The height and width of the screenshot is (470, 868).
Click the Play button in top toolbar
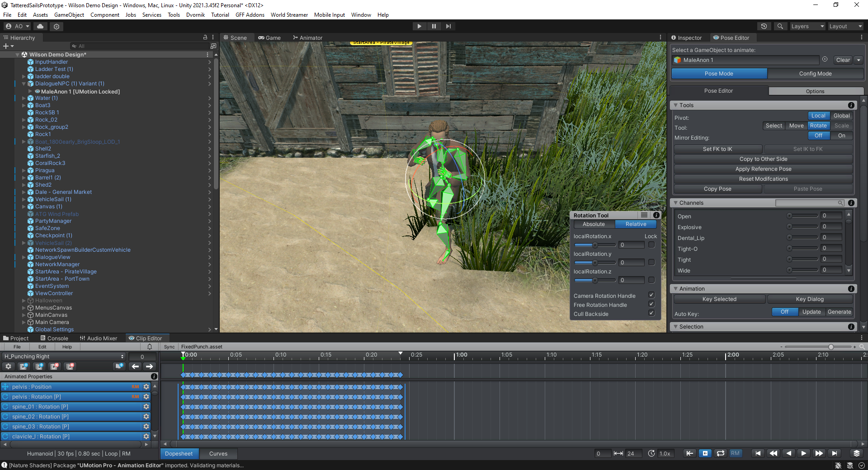pyautogui.click(x=419, y=26)
